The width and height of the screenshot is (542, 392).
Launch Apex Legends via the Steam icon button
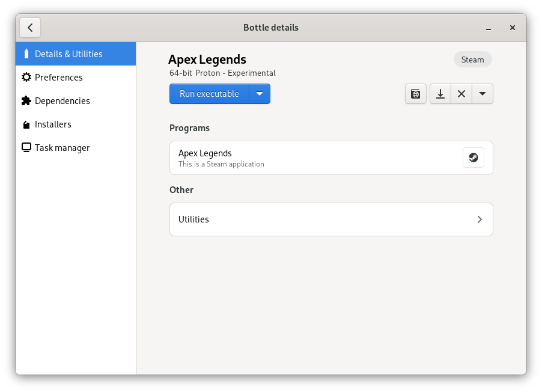point(473,158)
